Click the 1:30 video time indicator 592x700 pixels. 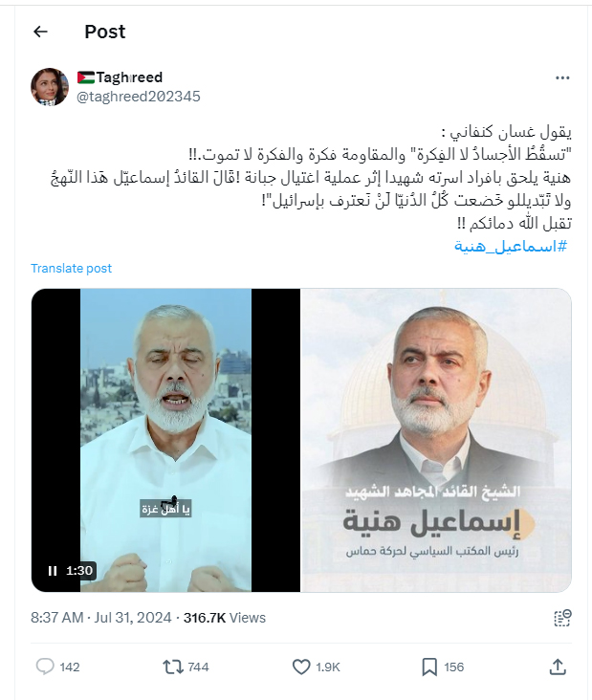[79, 571]
